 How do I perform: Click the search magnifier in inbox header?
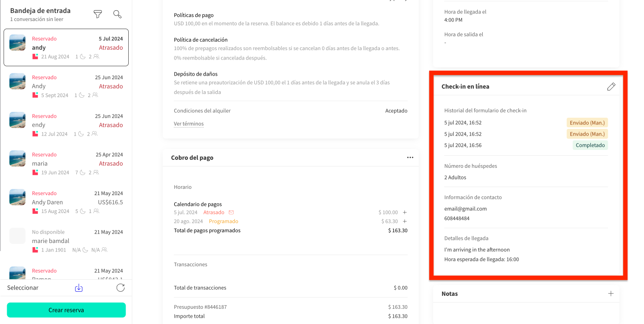tap(118, 14)
